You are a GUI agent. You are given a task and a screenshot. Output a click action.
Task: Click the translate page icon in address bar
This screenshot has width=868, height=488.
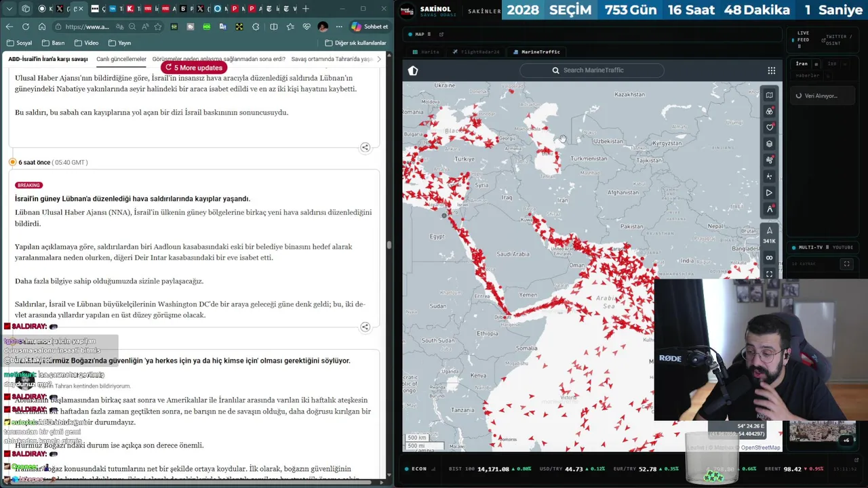tap(120, 26)
